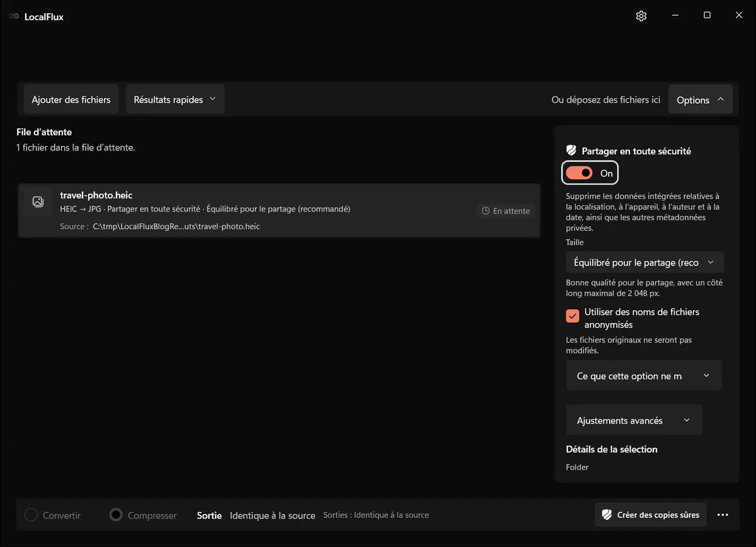Close the LocalFlux window
756x547 pixels.
(x=739, y=16)
